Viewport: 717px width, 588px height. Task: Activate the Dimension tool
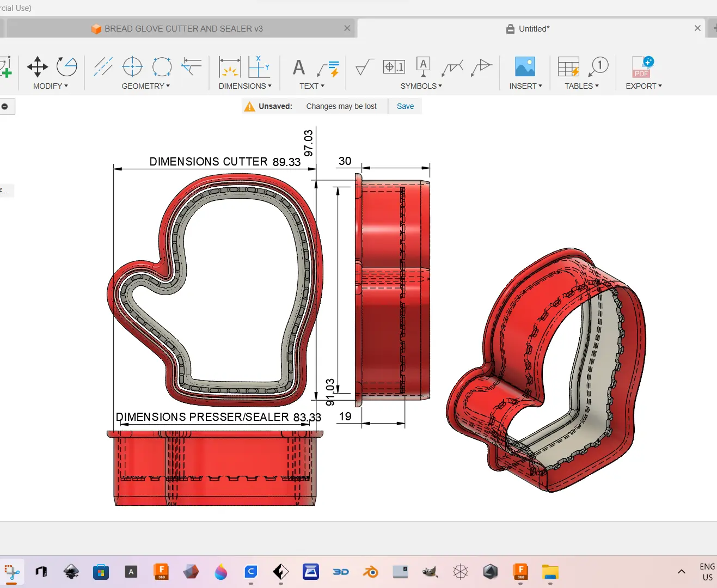coord(230,67)
